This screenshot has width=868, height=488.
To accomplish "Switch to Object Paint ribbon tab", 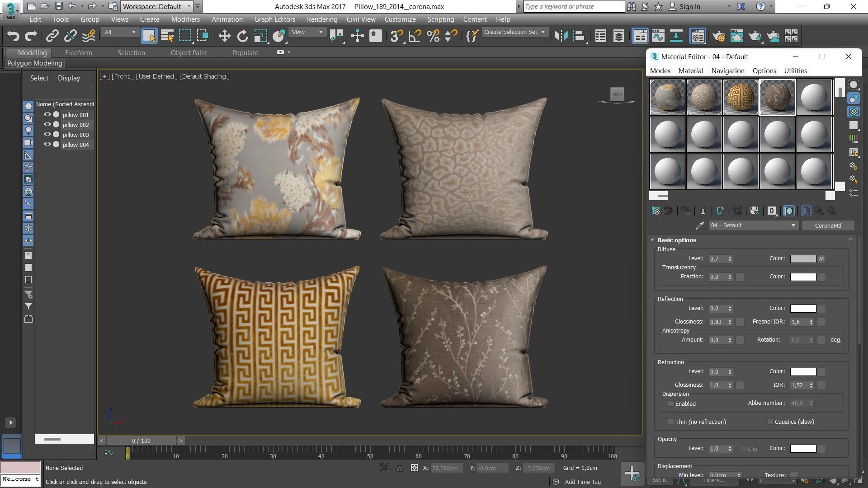I will coord(189,53).
